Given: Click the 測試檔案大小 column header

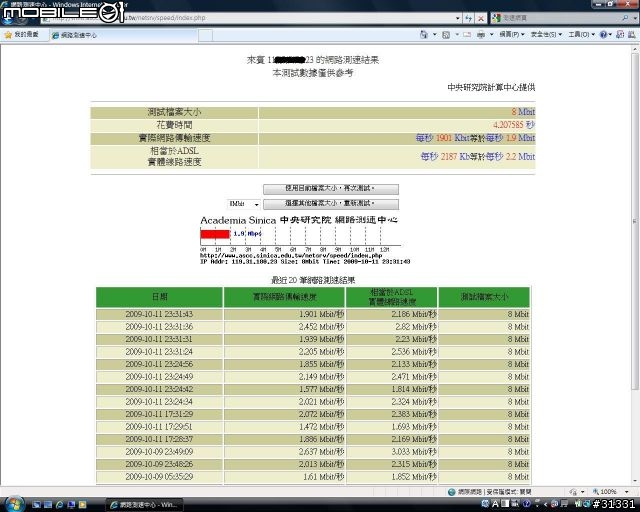Looking at the screenshot, I should (x=484, y=297).
